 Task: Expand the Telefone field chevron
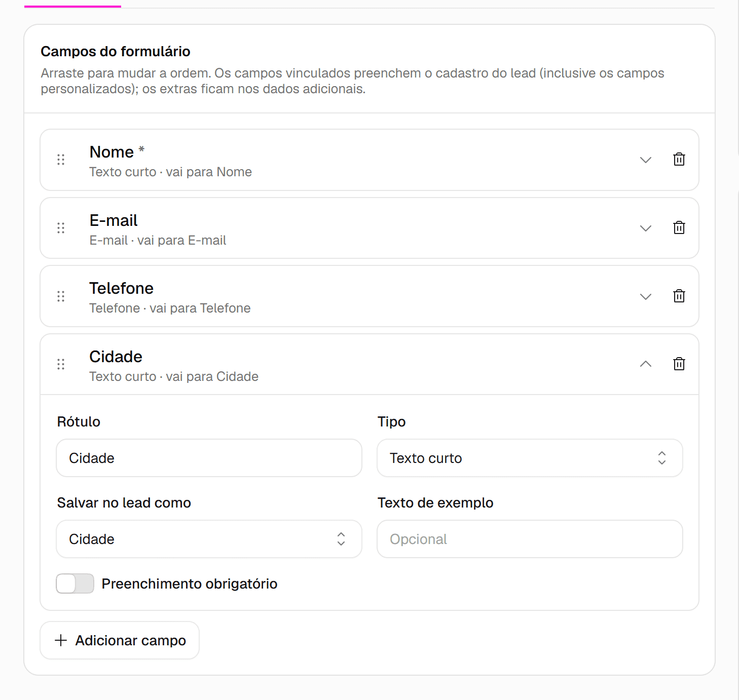pyautogui.click(x=645, y=297)
